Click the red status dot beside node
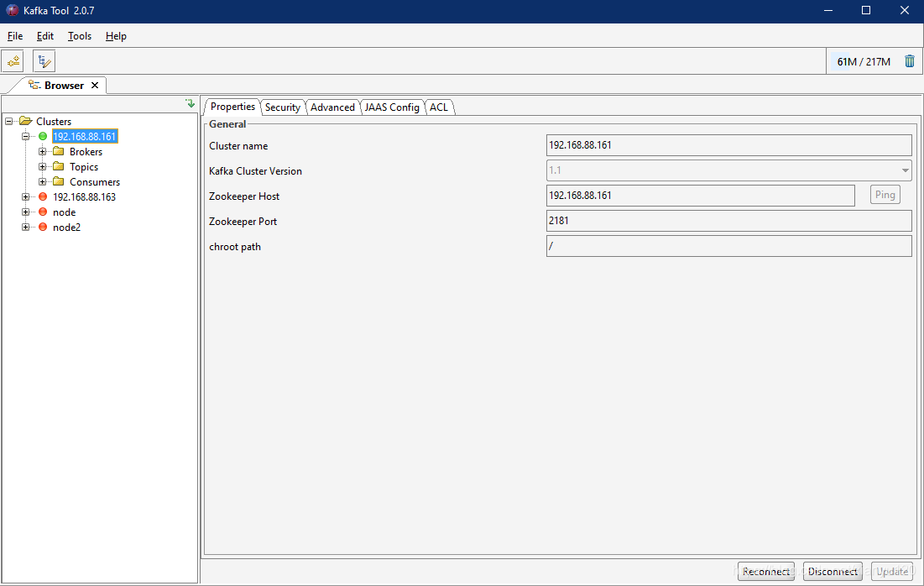This screenshot has height=586, width=924. point(43,212)
